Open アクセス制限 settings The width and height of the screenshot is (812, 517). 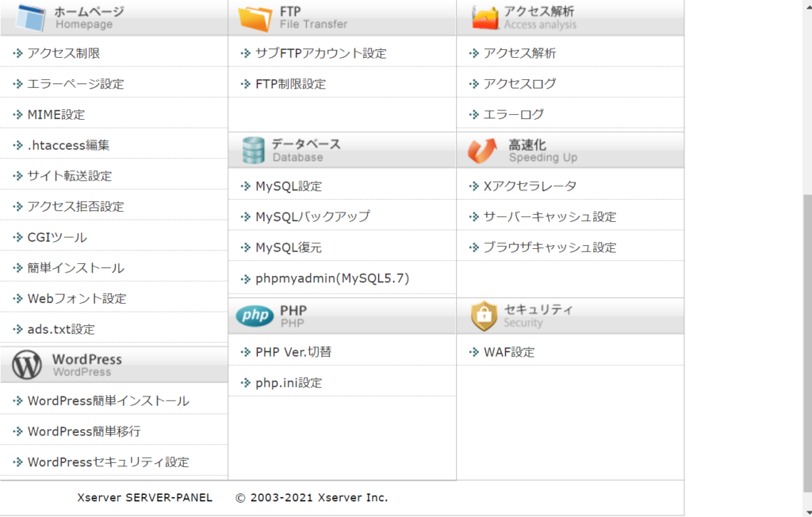click(63, 53)
